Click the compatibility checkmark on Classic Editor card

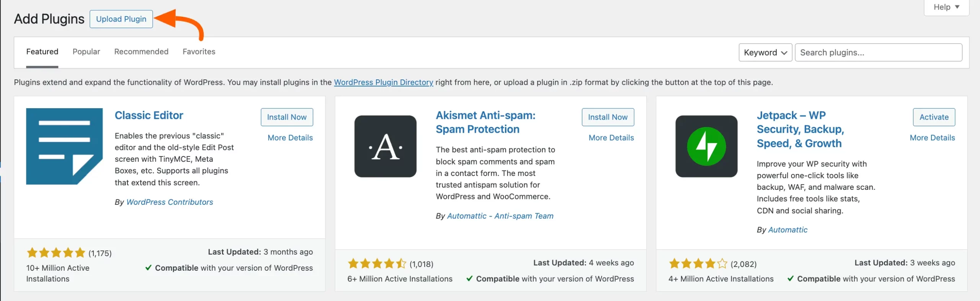click(x=149, y=268)
